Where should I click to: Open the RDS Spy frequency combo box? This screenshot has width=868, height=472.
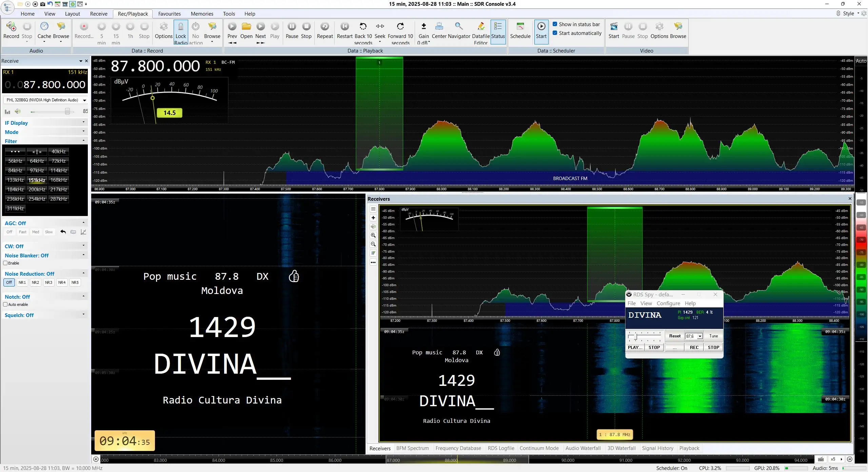[694, 336]
